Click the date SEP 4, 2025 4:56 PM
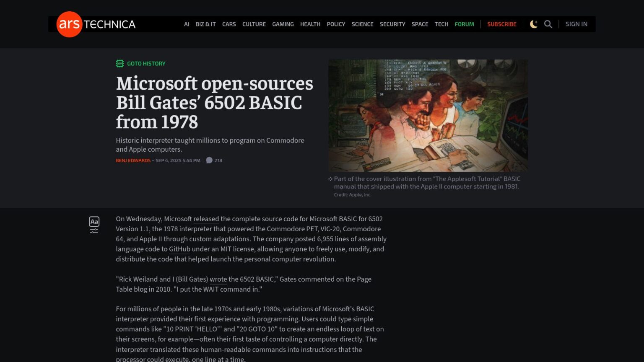The image size is (644, 362). 178,160
